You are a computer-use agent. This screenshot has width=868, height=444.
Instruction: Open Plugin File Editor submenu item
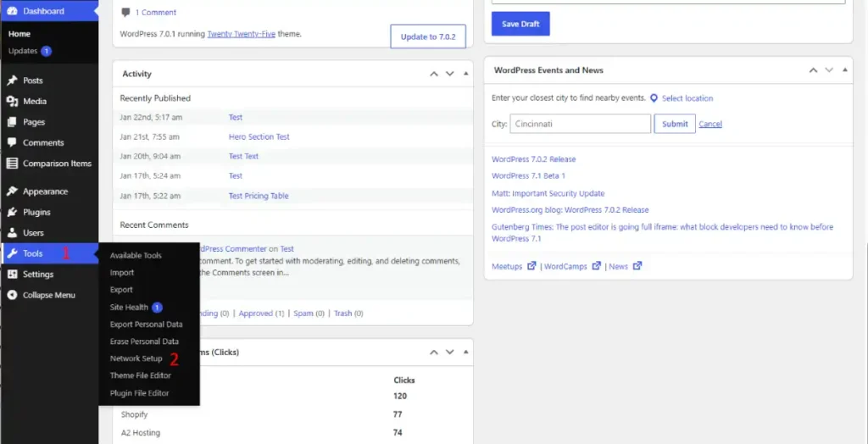coord(140,393)
